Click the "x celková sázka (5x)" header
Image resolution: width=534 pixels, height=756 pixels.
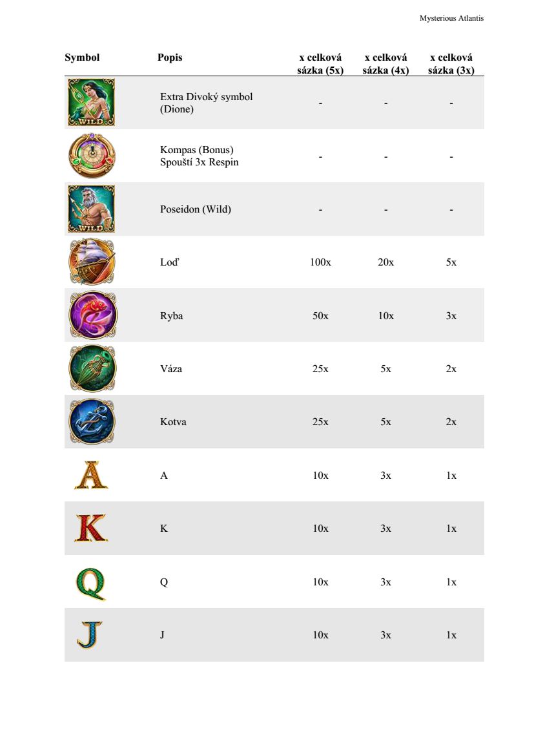320,64
